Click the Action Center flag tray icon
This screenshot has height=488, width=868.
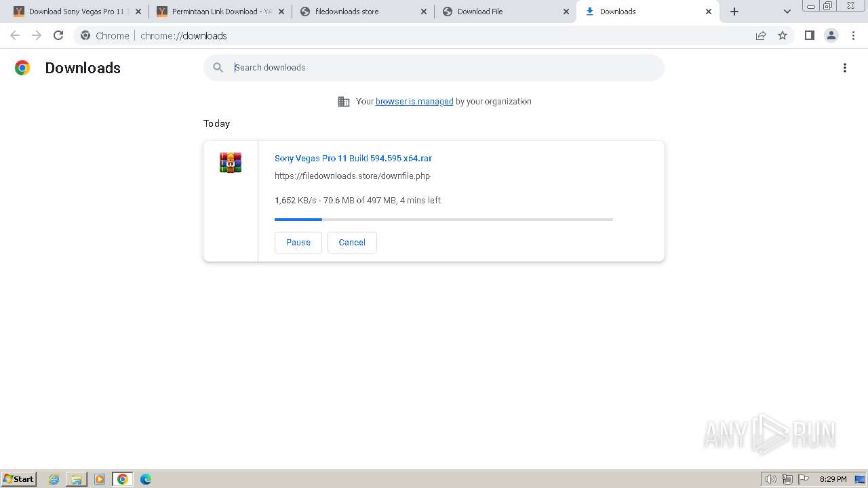click(x=804, y=479)
